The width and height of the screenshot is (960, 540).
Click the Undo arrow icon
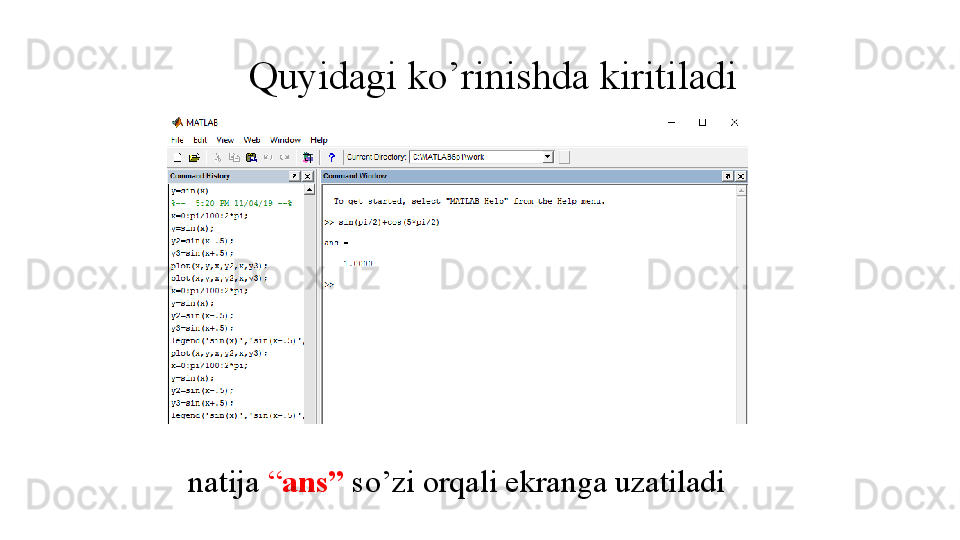(x=268, y=157)
